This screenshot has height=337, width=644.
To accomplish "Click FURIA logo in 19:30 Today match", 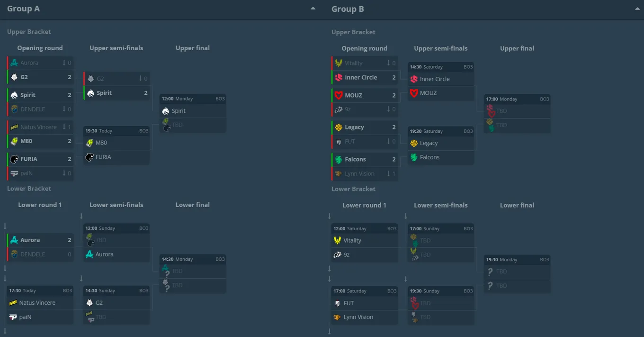I will 89,157.
